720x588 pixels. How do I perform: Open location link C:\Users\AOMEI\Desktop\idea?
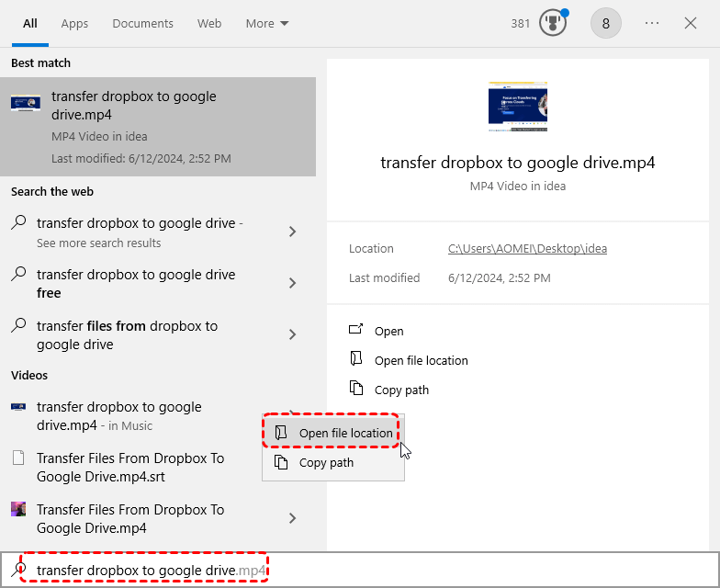click(527, 248)
